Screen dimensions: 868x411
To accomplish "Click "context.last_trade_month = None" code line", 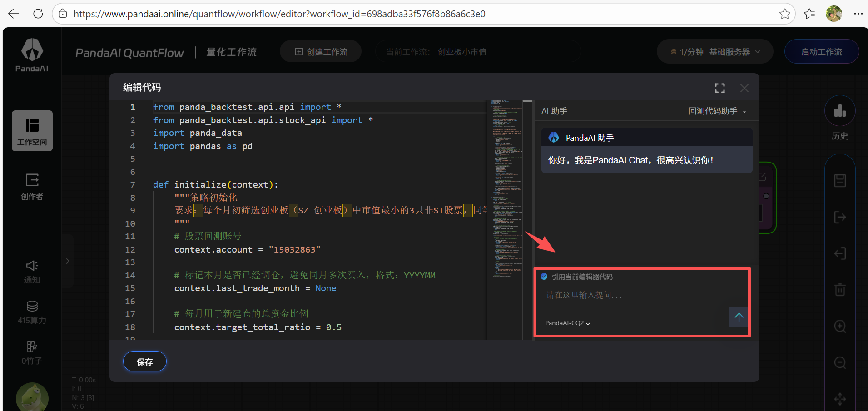I will [x=255, y=288].
